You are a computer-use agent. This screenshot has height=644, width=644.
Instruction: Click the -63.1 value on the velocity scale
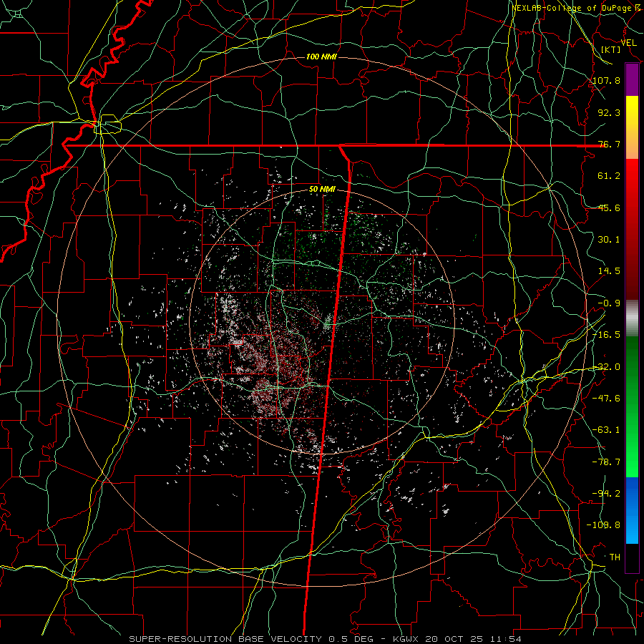(606, 430)
